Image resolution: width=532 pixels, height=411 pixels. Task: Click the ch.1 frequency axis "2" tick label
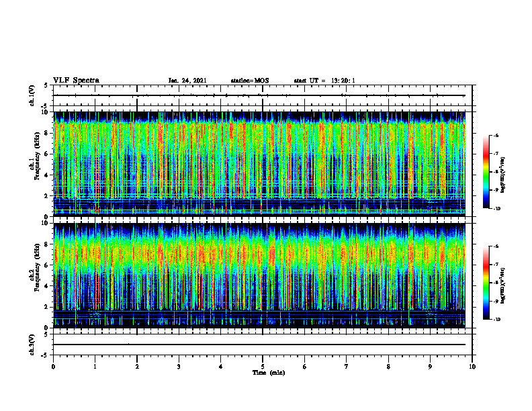[47, 195]
